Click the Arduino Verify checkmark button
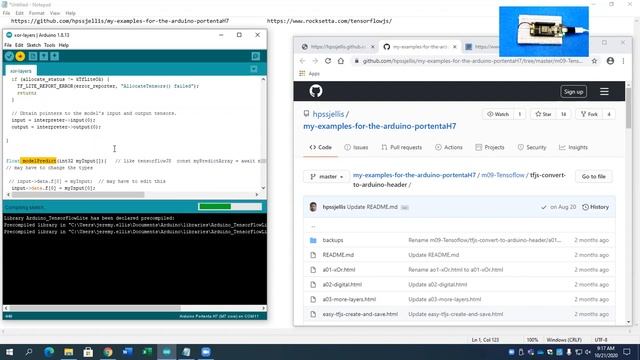 [9, 56]
